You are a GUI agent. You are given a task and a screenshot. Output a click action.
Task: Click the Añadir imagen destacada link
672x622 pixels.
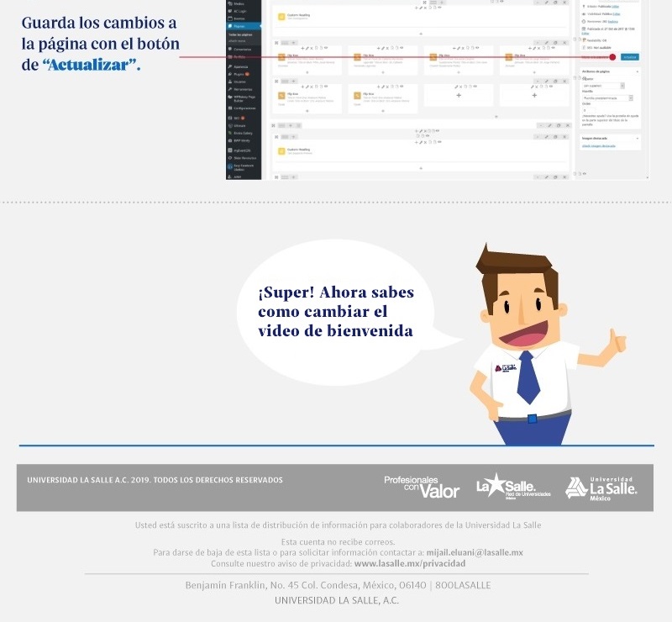[x=598, y=145]
